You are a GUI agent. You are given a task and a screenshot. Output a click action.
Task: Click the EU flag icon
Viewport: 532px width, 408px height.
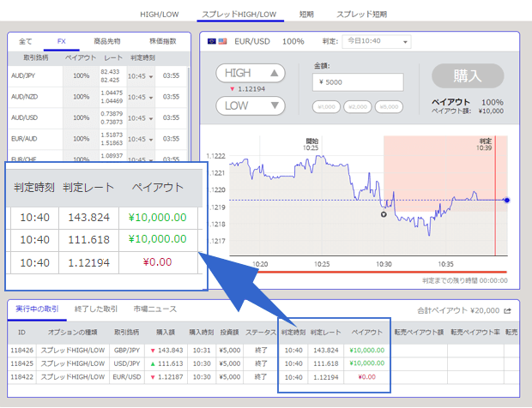click(212, 41)
